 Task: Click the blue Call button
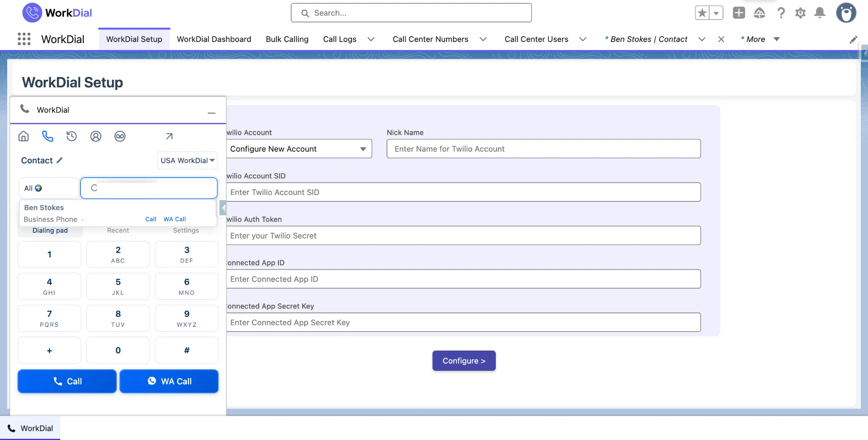[67, 381]
